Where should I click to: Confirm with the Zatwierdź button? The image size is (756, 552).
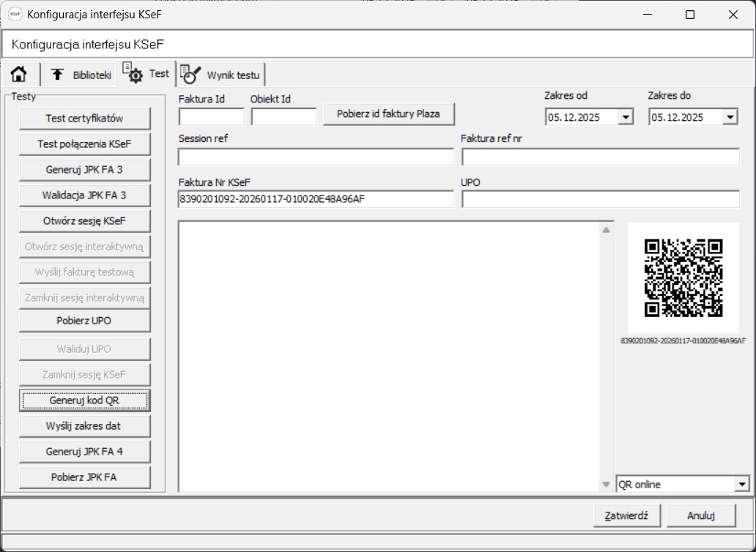(x=627, y=516)
